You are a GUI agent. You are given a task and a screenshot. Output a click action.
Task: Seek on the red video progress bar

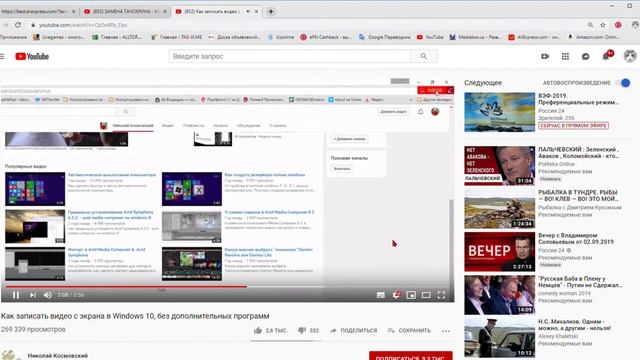pyautogui.click(x=227, y=287)
